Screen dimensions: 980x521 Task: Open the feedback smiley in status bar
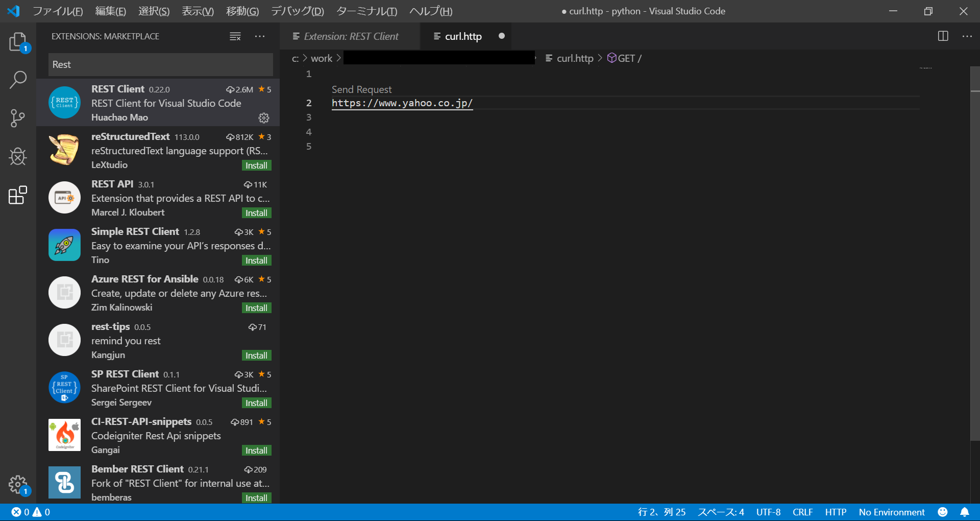pyautogui.click(x=943, y=512)
